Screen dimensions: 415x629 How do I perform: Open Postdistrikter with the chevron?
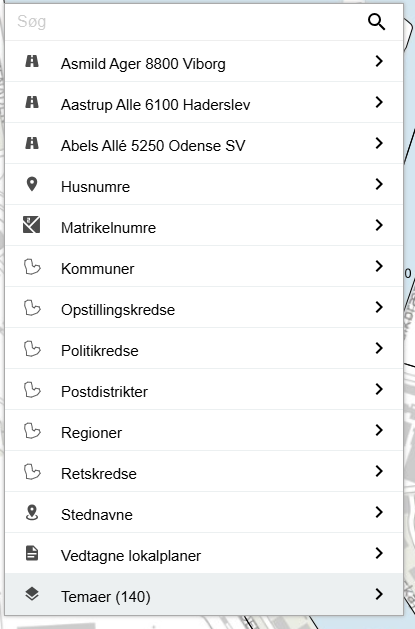pos(379,389)
